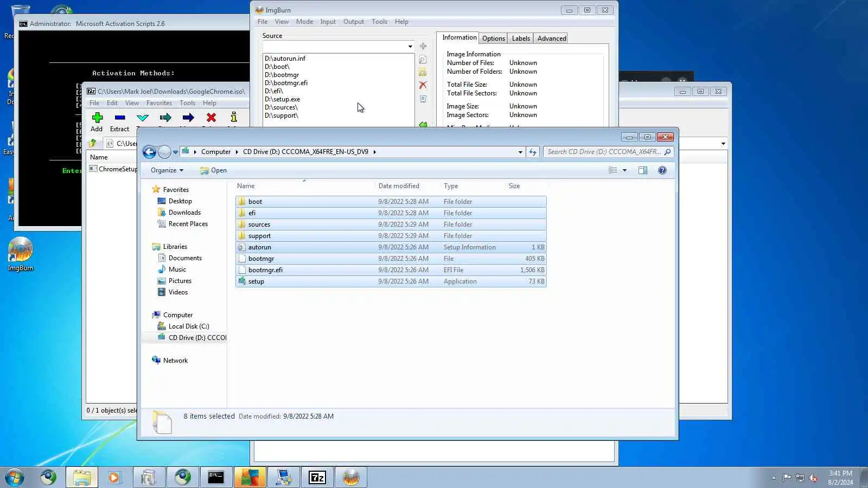Change the Explorer view with the view icon
This screenshot has width=868, height=488.
613,170
